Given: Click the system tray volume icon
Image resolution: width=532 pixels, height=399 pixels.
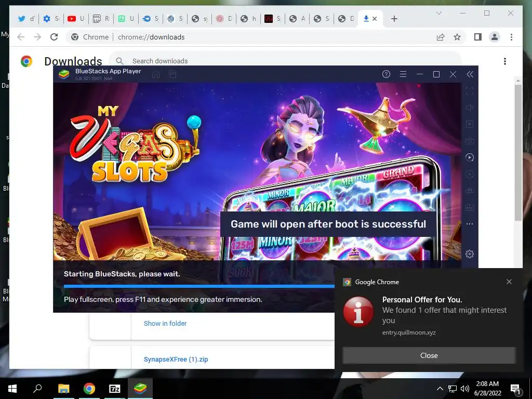Looking at the screenshot, I should pos(465,389).
